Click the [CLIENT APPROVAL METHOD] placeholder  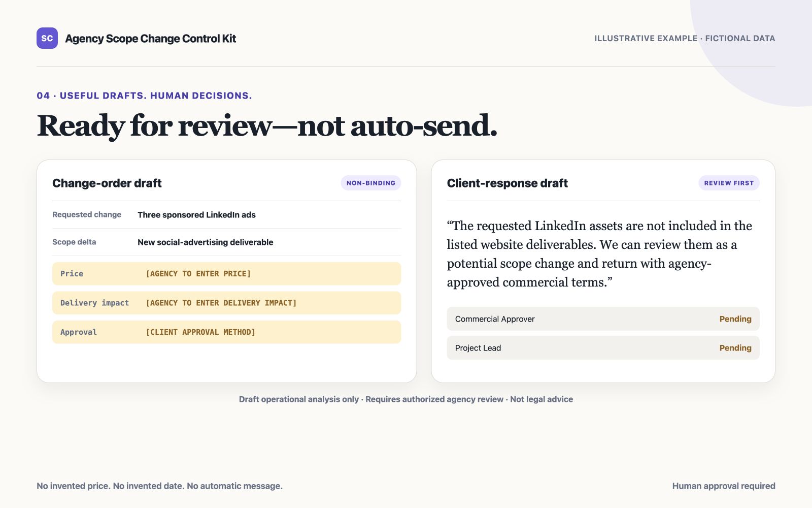[200, 332]
